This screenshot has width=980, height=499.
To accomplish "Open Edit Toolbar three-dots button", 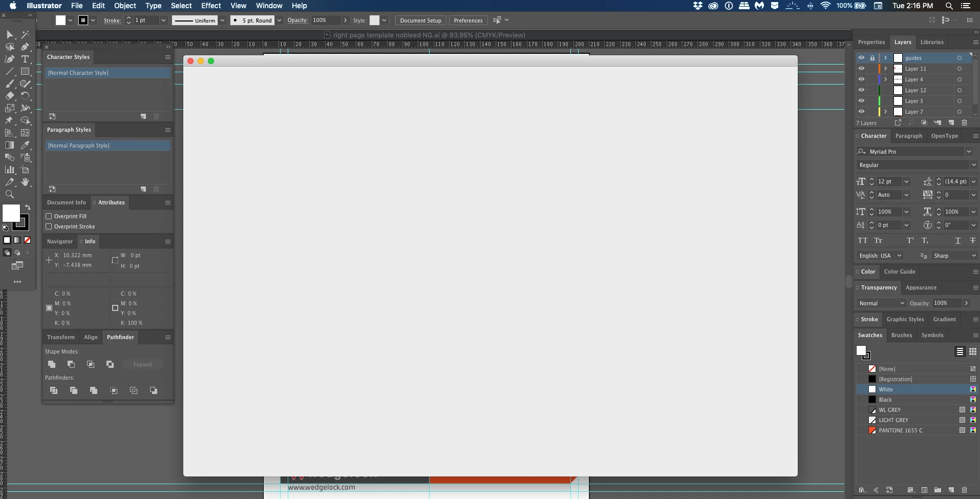I will click(17, 282).
